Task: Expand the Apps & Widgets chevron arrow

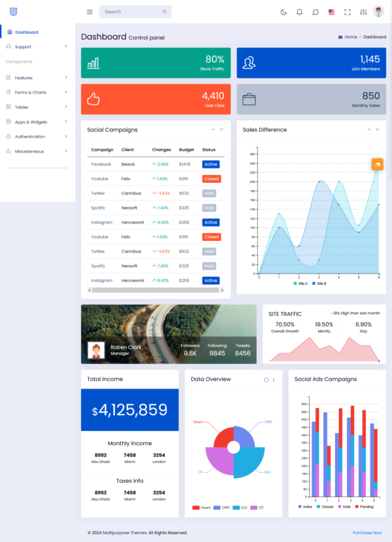Action: (x=66, y=121)
